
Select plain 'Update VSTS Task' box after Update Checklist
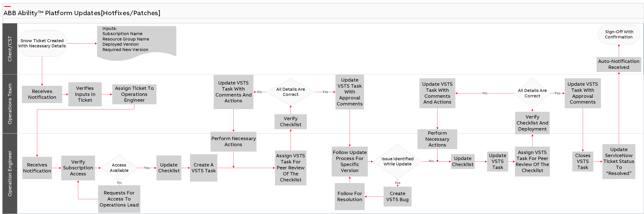[x=497, y=161]
